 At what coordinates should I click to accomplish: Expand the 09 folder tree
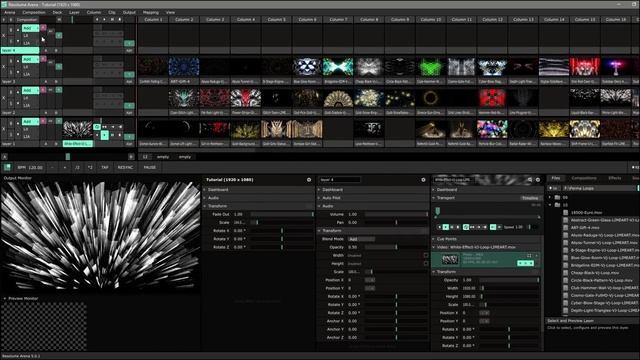pos(550,197)
